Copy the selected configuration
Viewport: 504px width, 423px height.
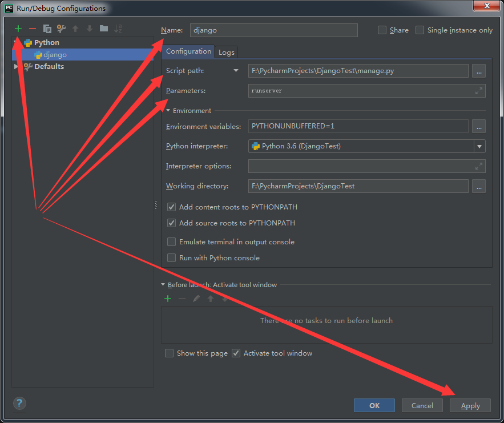point(47,28)
